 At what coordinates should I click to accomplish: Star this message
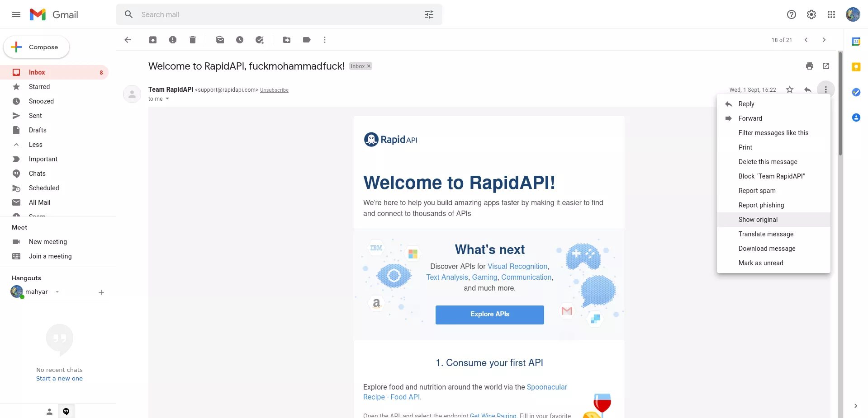790,89
